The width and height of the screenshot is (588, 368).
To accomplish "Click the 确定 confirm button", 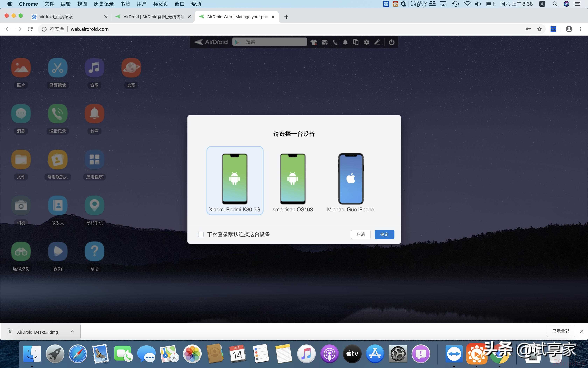I will tap(384, 234).
